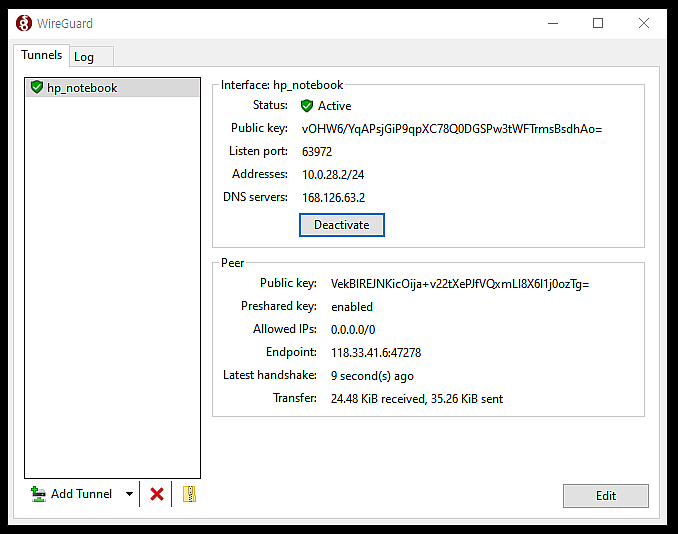Click the address 10.0.28.2/24
Image resolution: width=678 pixels, height=534 pixels.
click(x=333, y=175)
